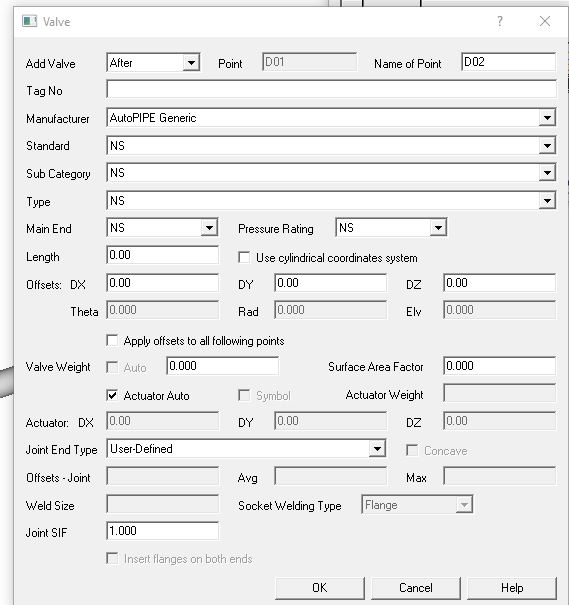This screenshot has height=605, width=569.
Task: Click the OK button
Action: (x=320, y=588)
